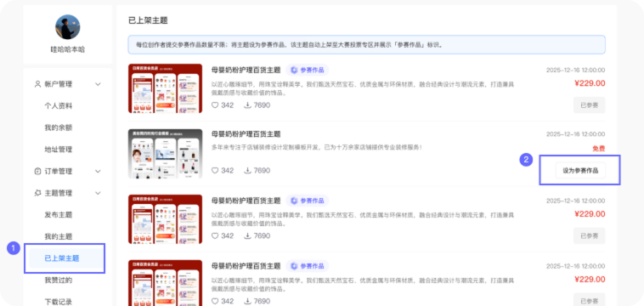Screen dimensions: 644x306
Task: Click download icon on the 免费 theme row
Action: coord(248,171)
